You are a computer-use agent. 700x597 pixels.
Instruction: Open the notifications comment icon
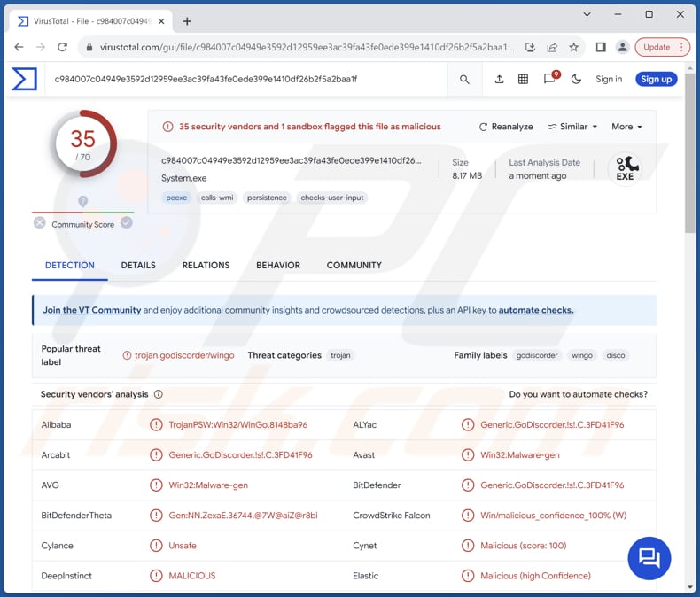(x=549, y=80)
